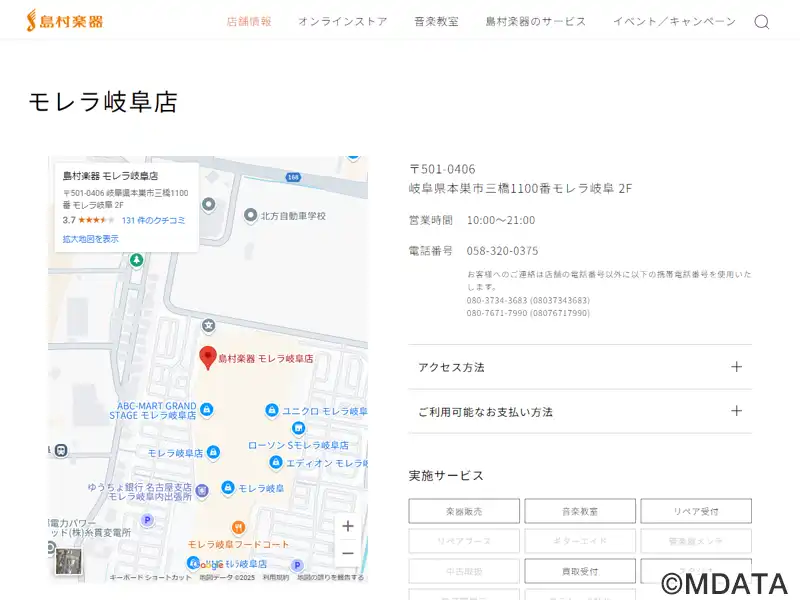The image size is (800, 600).
Task: Open the 131 件のクチコミ reviews link
Action: coord(153,220)
